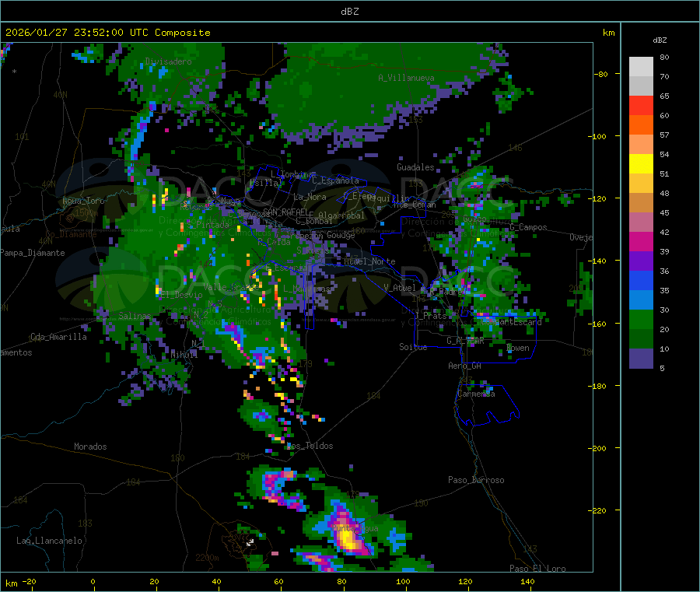The image size is (700, 592).
Task: Click the bright green 20-30 dBZ legend swatch
Action: point(641,319)
